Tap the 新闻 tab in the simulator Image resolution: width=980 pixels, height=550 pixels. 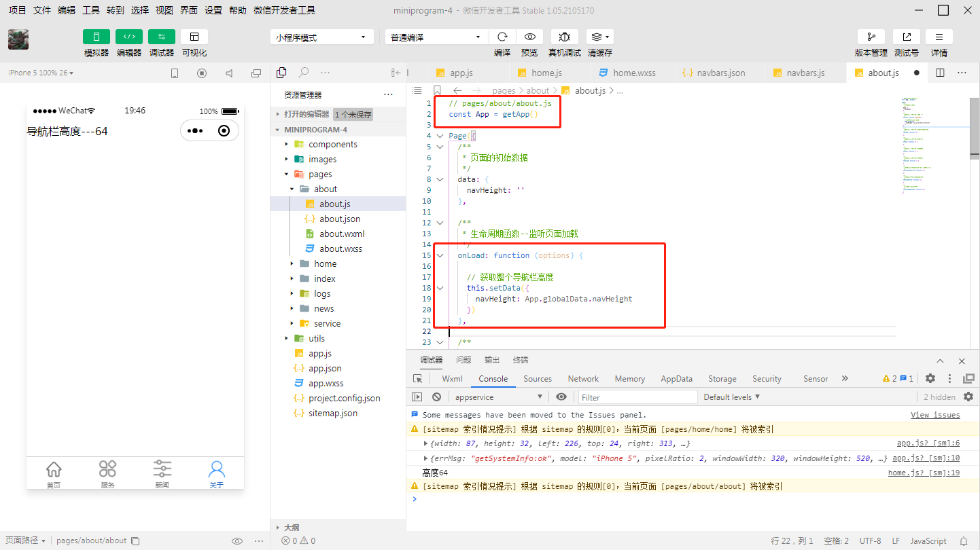tap(162, 473)
